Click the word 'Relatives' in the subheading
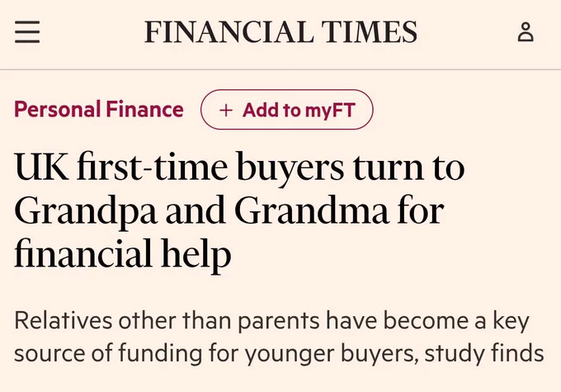The width and height of the screenshot is (561, 392). [64, 320]
